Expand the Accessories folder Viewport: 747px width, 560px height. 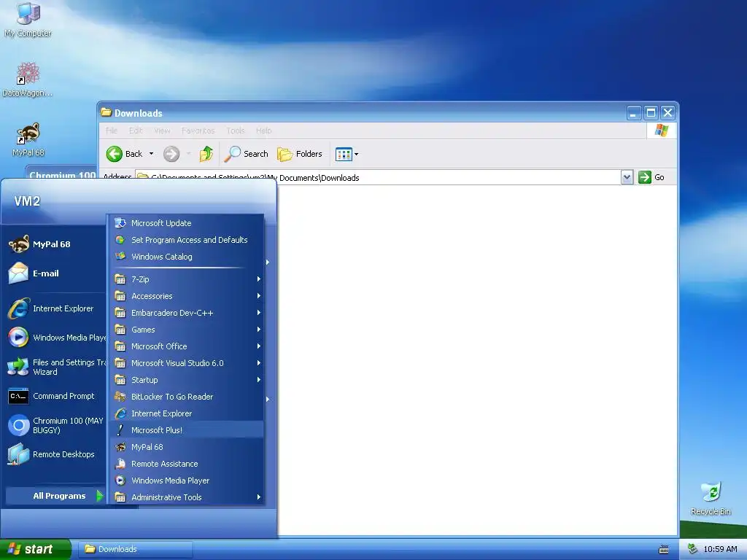point(187,296)
